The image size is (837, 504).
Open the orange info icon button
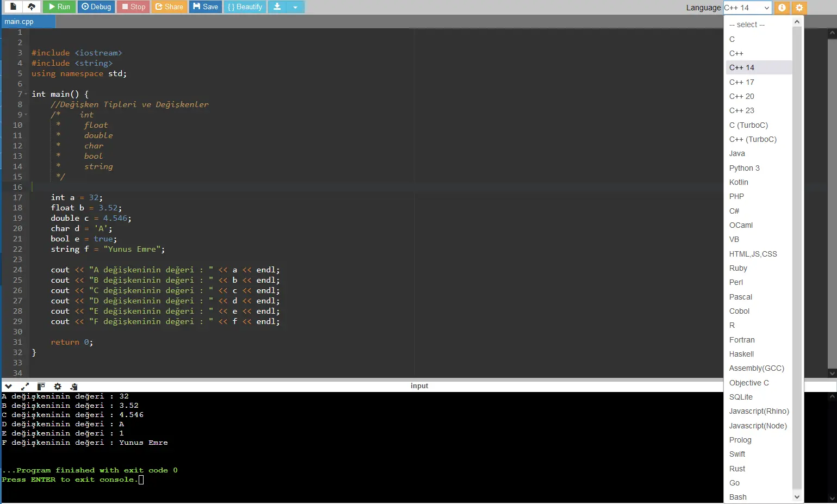[x=782, y=8]
